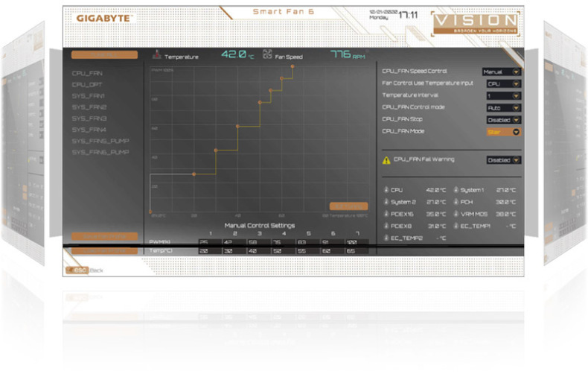This screenshot has width=588, height=377.
Task: Click the 17:11 clock display
Action: click(x=408, y=15)
